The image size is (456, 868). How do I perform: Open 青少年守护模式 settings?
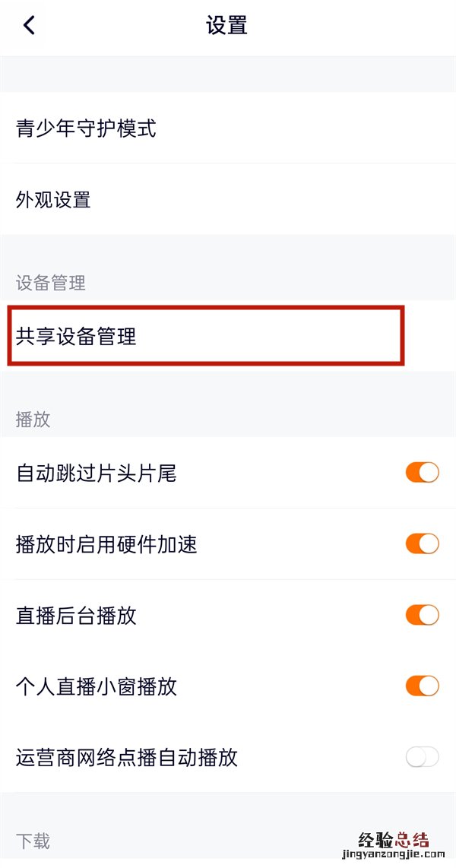(86, 128)
